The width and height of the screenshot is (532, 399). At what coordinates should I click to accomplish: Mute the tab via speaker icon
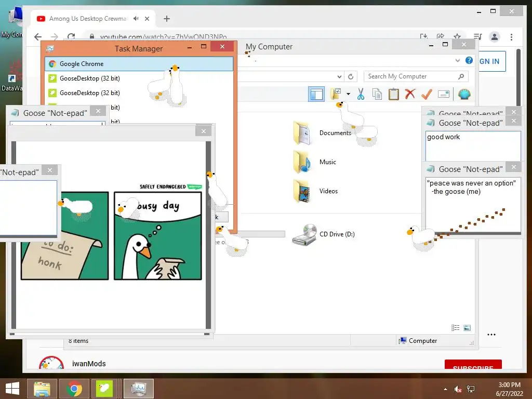coord(136,19)
